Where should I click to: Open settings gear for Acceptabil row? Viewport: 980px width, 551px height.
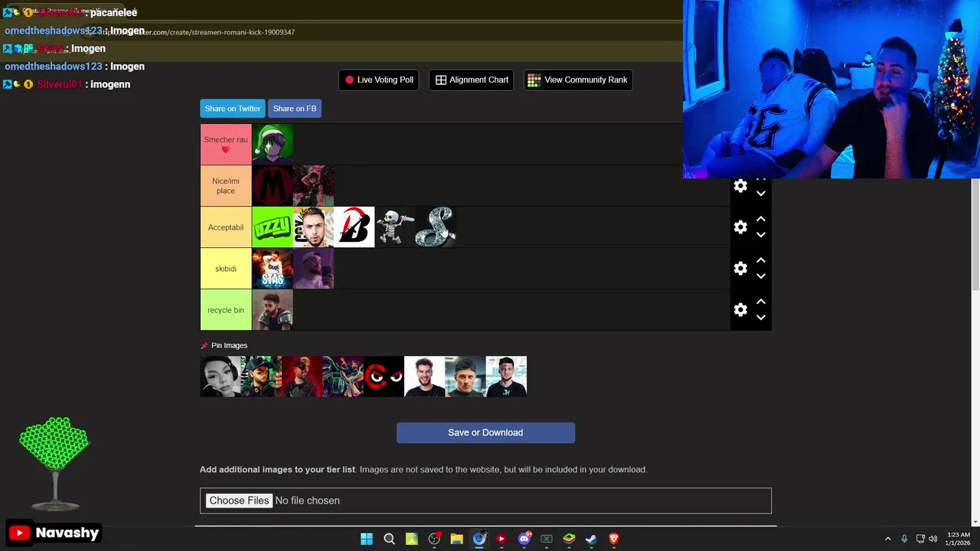pos(740,227)
